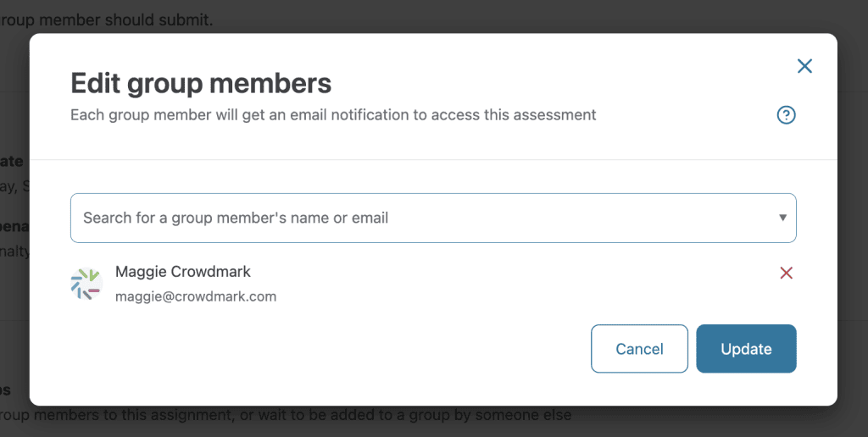Select the Maggie Crowdmark name entry

click(x=183, y=272)
